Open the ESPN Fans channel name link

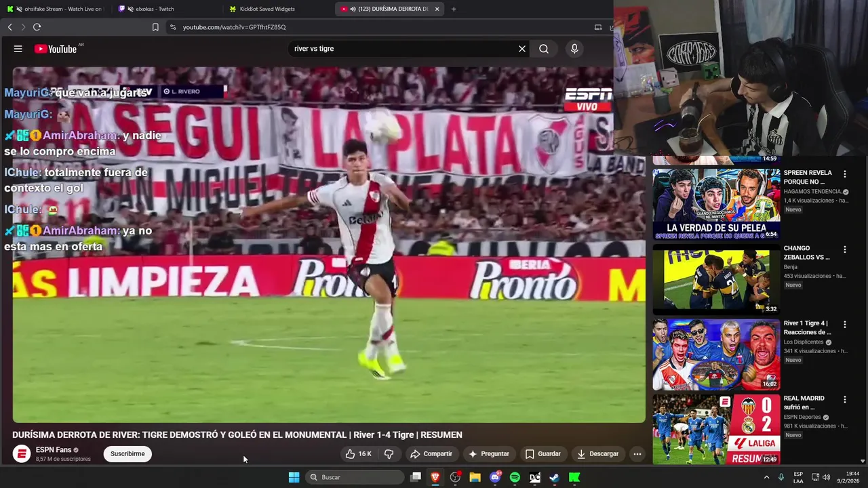point(54,450)
